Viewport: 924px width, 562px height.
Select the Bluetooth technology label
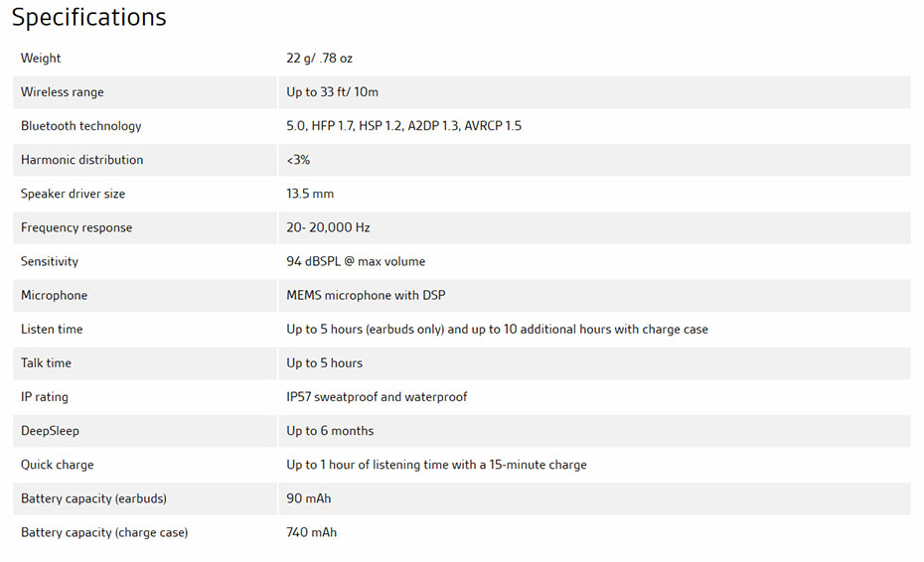click(81, 126)
